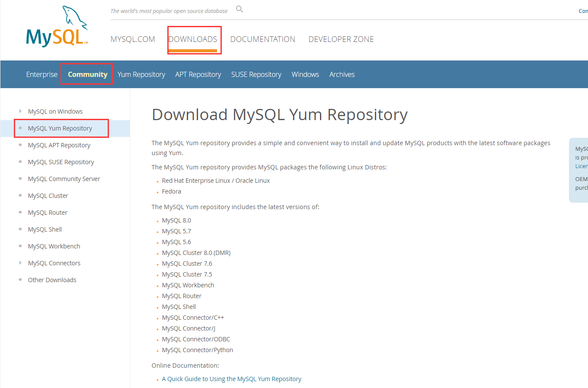Click MySQL Cluster 7.5 list item
Image resolution: width=588 pixels, height=388 pixels.
[x=187, y=274]
